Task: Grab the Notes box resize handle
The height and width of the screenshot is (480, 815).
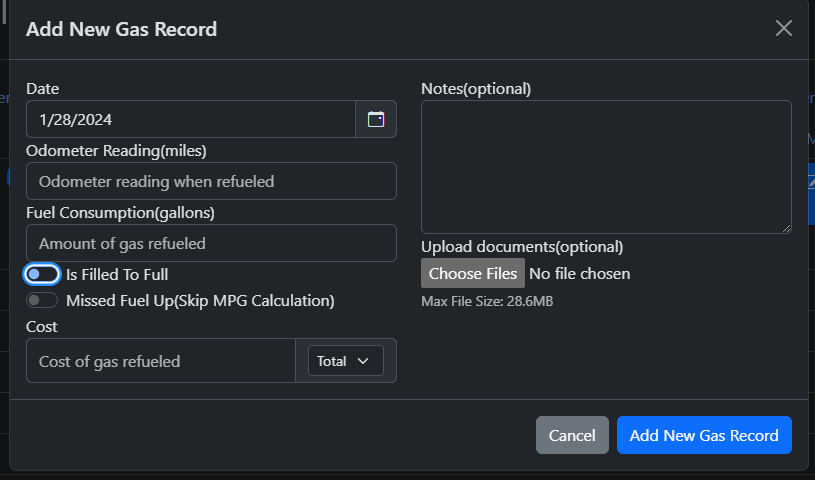Action: [x=785, y=227]
